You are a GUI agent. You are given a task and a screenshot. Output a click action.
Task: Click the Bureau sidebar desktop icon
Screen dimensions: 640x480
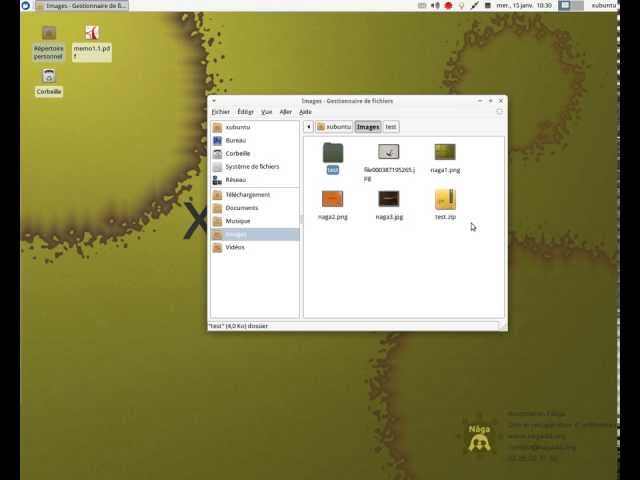(218, 140)
